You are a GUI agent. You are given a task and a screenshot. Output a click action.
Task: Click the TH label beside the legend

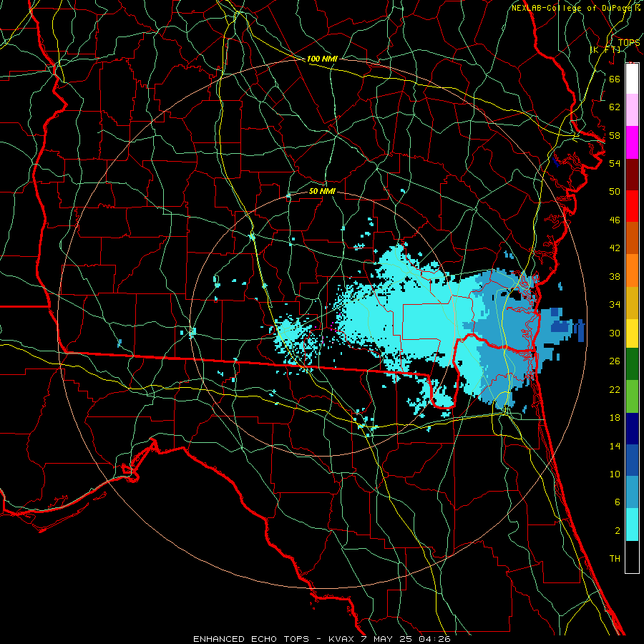coord(615,559)
